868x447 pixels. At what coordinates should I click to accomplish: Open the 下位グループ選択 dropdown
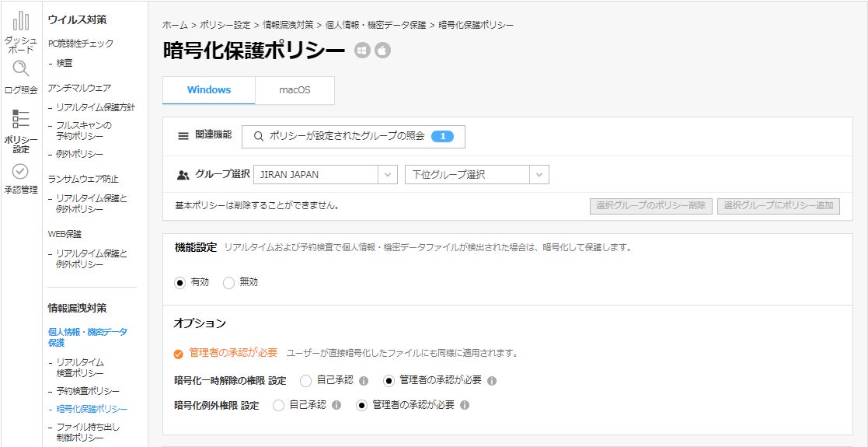pos(477,174)
